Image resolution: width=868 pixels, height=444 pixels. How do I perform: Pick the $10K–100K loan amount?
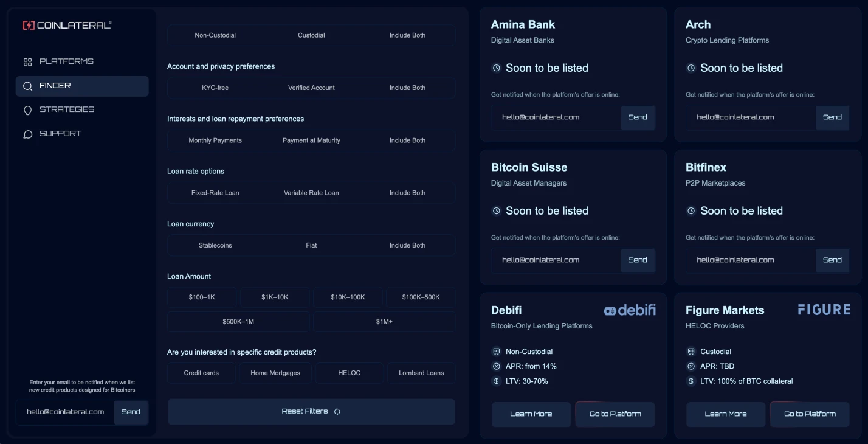348,297
